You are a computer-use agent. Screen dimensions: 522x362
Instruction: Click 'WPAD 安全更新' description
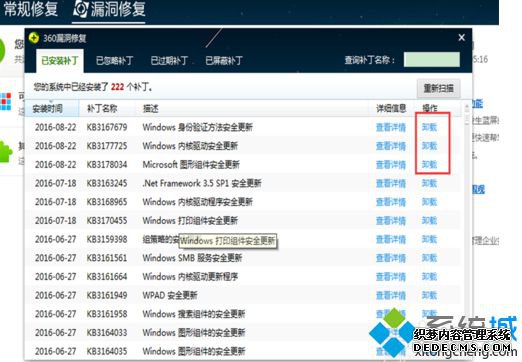point(170,295)
